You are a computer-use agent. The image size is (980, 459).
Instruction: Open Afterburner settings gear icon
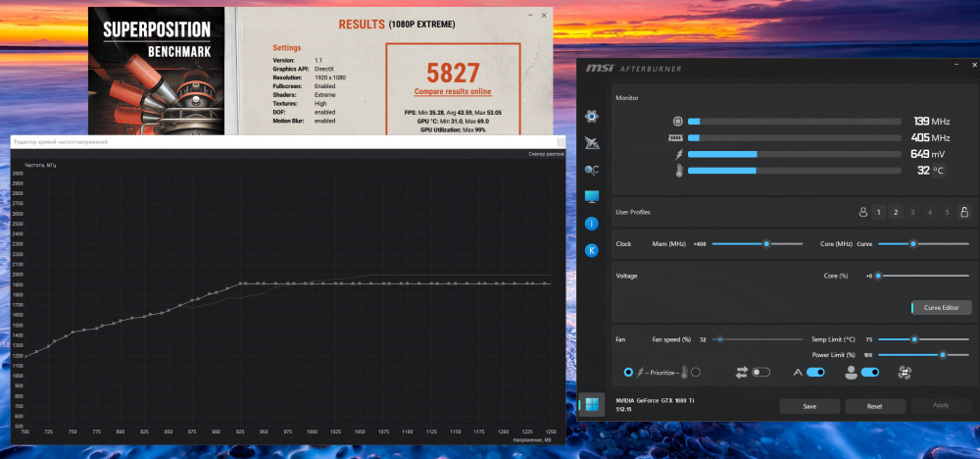(592, 117)
